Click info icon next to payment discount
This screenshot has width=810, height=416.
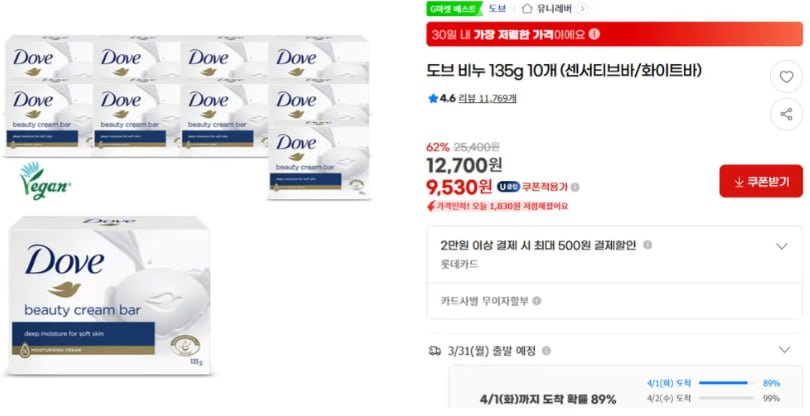(647, 245)
